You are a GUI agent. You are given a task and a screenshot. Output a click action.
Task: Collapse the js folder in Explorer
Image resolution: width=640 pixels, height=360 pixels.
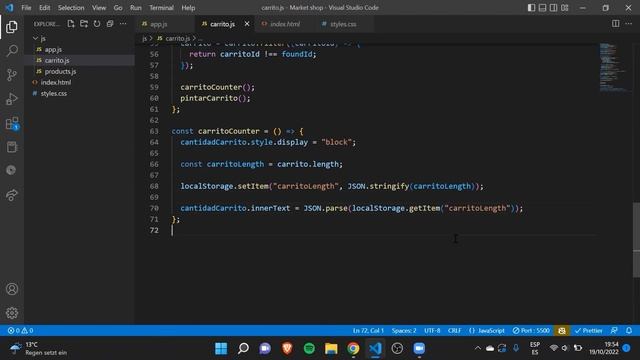coord(80,38)
